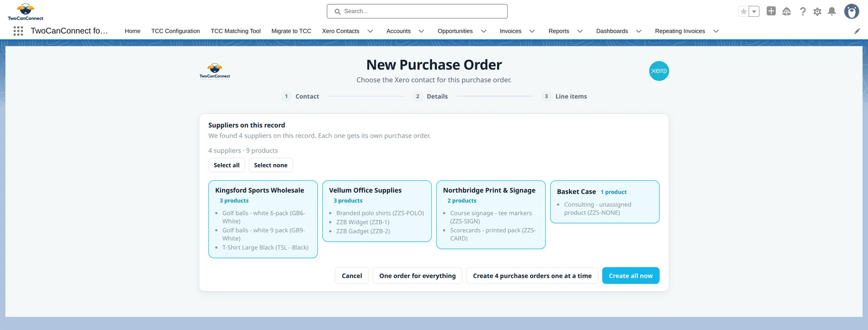Viewport: 868px width, 330px height.
Task: Open the favorites list dropdown arrow
Action: [x=754, y=11]
